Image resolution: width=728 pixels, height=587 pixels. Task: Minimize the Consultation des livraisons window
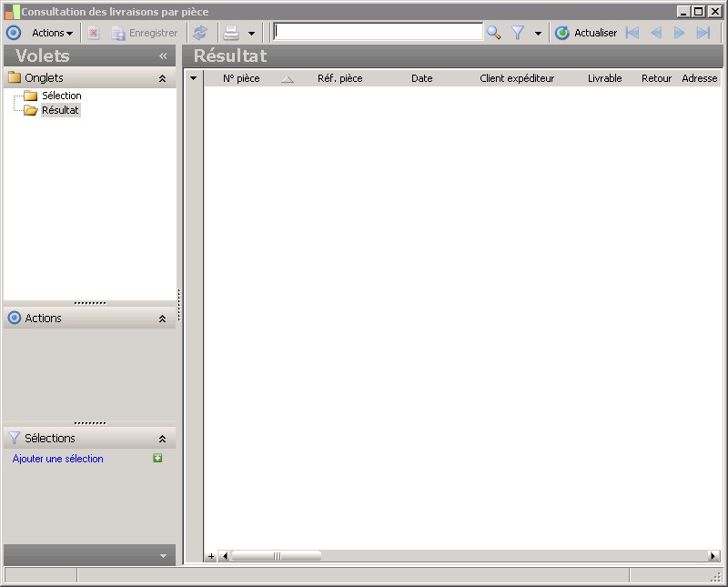pyautogui.click(x=683, y=12)
